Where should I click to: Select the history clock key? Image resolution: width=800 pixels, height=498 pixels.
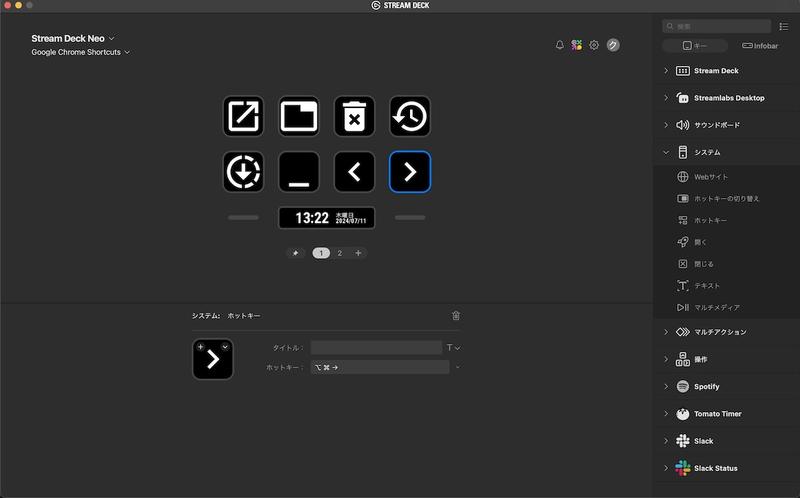(410, 116)
